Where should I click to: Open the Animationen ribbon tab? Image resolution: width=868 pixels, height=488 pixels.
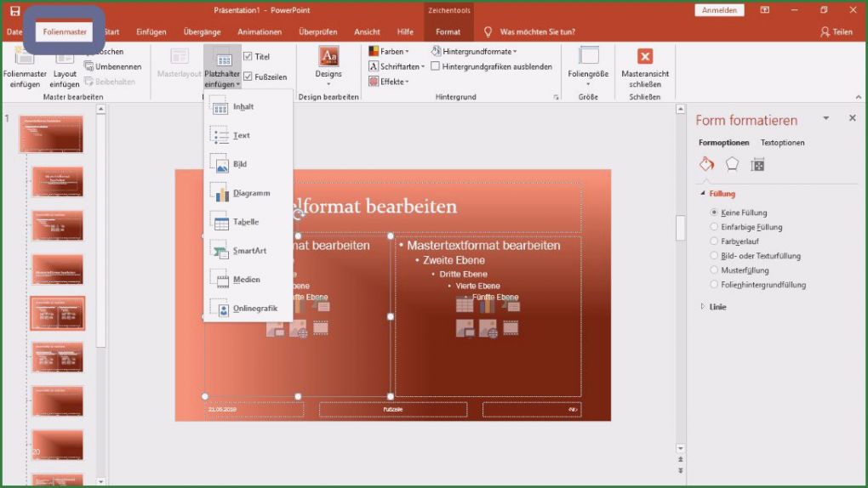click(260, 32)
